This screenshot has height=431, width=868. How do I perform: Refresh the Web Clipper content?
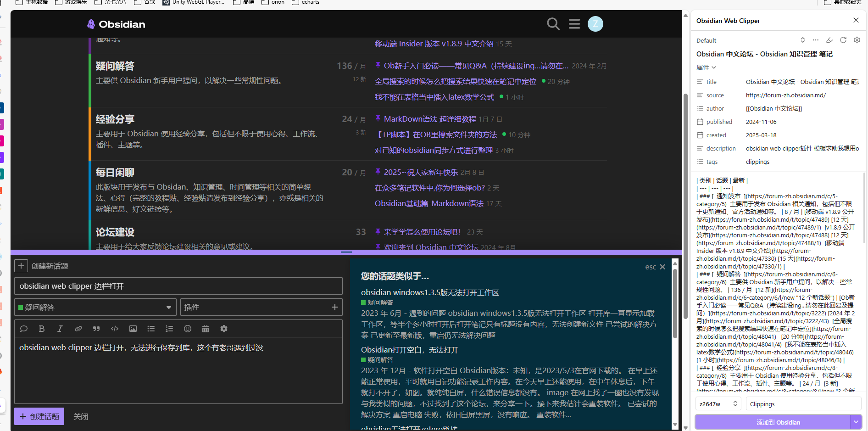843,40
